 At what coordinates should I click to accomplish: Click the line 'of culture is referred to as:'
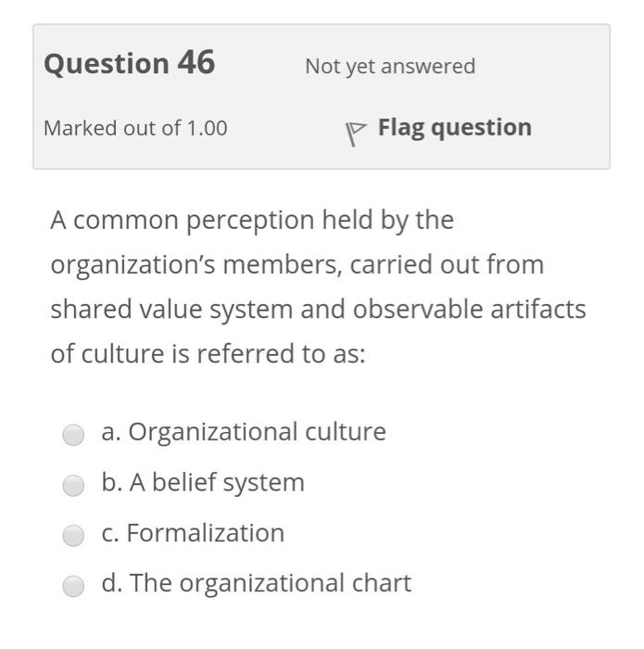tap(208, 354)
